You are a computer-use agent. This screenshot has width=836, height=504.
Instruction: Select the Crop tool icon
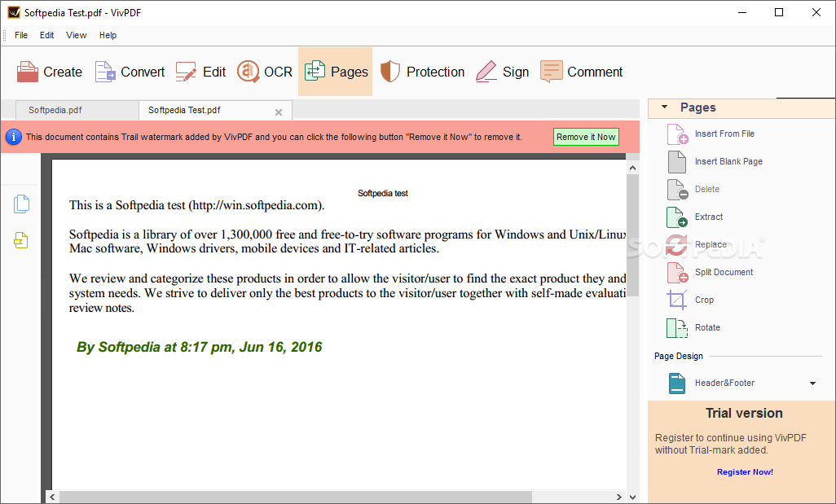pyautogui.click(x=677, y=300)
